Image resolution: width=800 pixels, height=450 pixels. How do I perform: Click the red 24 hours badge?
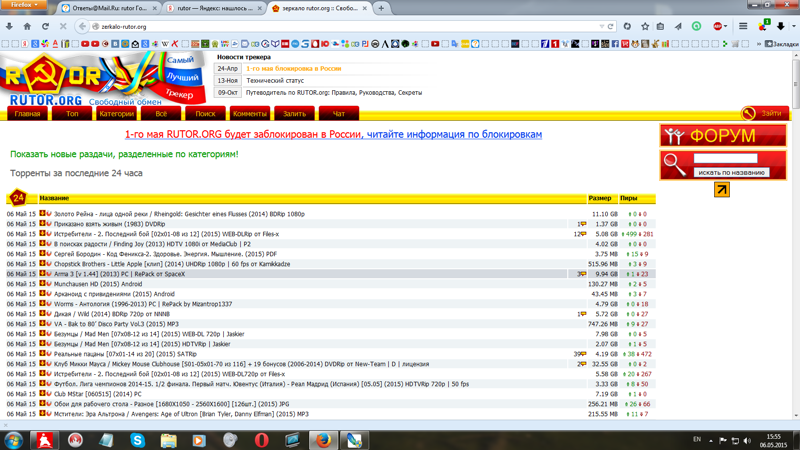point(18,197)
